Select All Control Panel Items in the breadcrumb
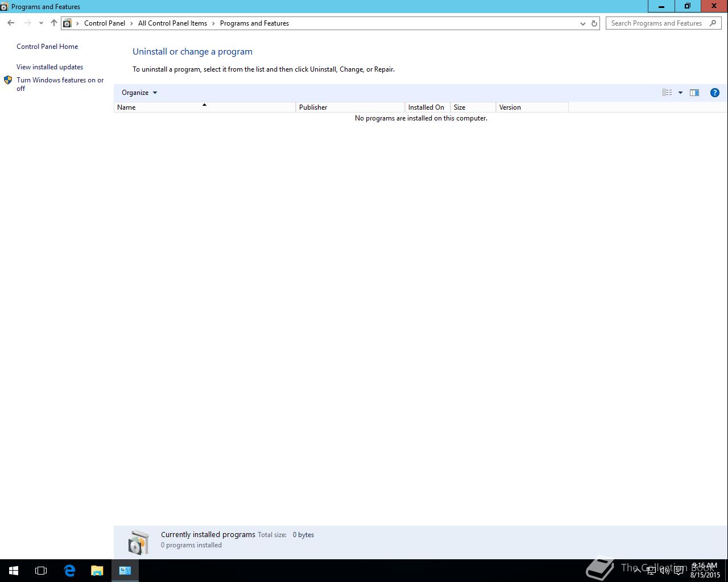This screenshot has height=582, width=728. 172,23
